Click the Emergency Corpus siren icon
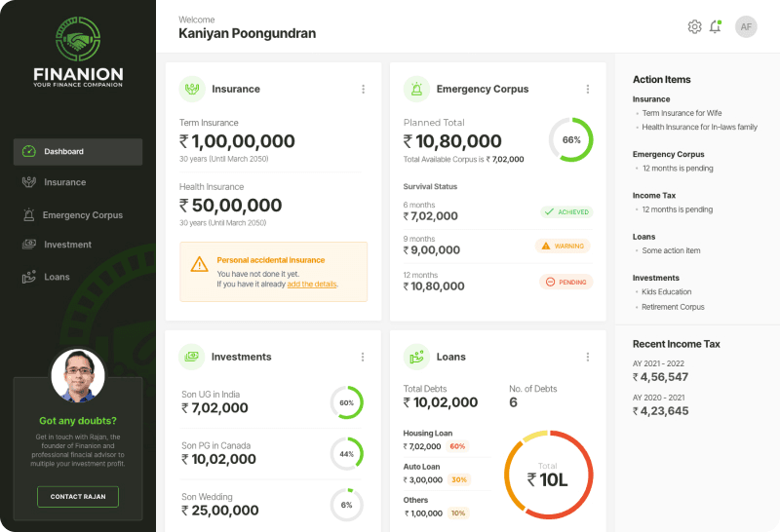The width and height of the screenshot is (780, 532). (416, 89)
